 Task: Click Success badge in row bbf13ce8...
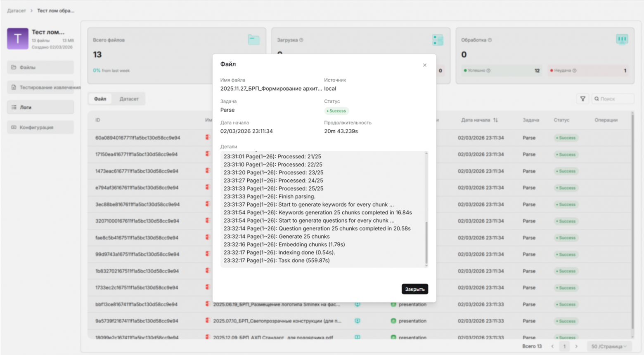[566, 304]
